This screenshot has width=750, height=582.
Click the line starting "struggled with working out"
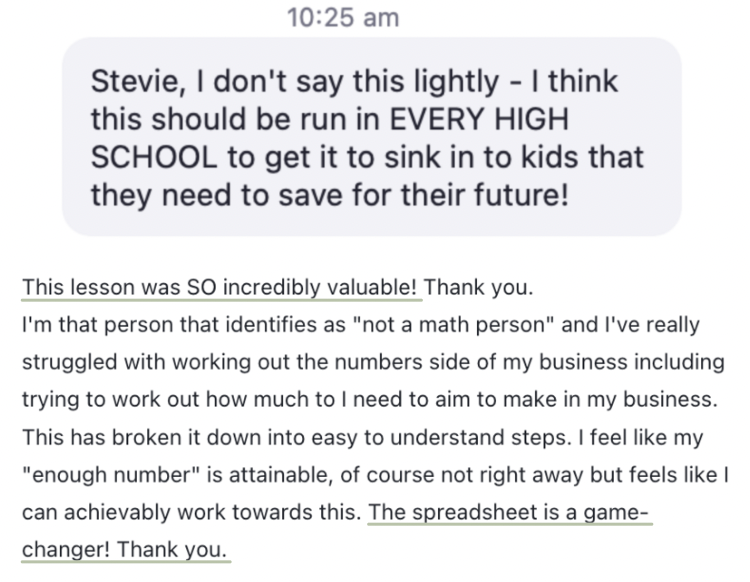371,362
